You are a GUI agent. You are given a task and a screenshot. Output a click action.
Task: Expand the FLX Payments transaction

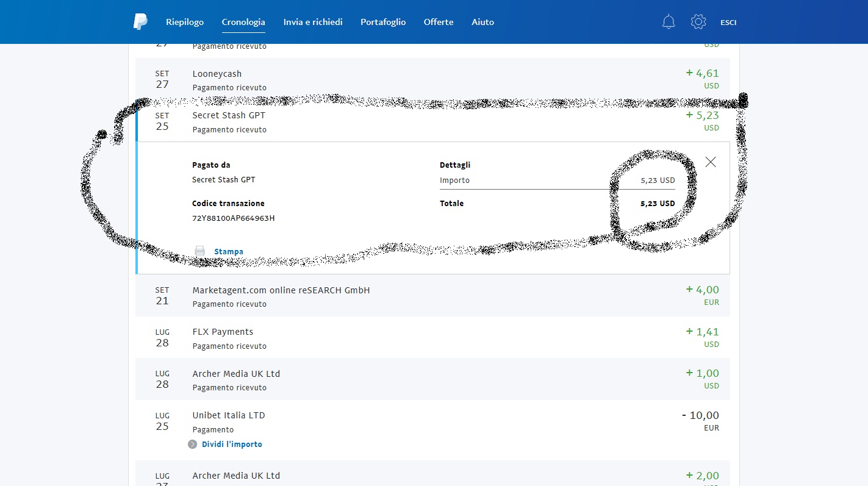pyautogui.click(x=432, y=337)
